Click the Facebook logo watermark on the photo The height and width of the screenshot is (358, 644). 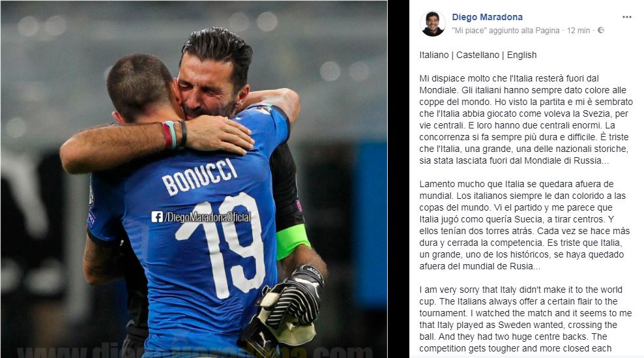pos(157,216)
